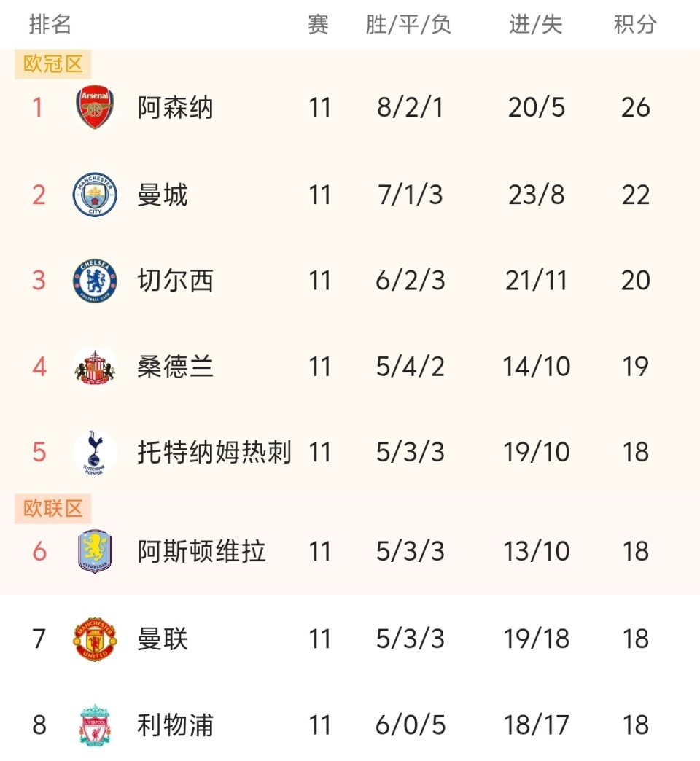Tap the Chelsea club crest
700x761 pixels.
pos(95,281)
